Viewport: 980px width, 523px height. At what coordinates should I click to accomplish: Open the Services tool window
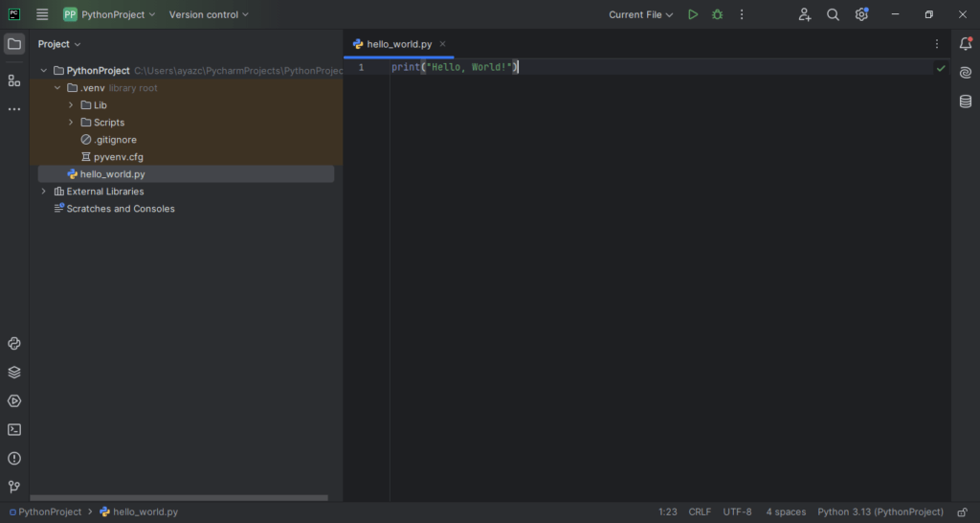click(x=14, y=401)
